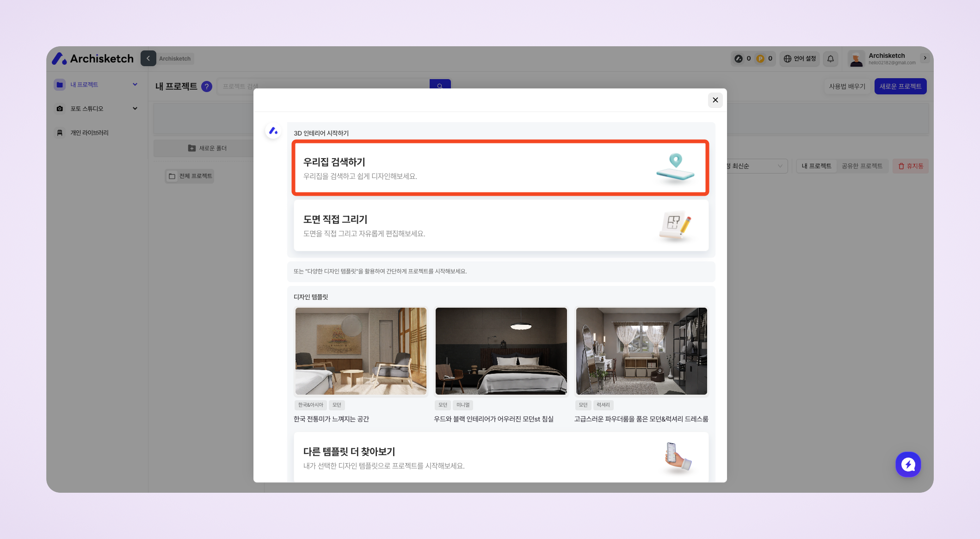Expand the 내 프로젝트 sidebar chevron
The height and width of the screenshot is (539, 980).
135,84
